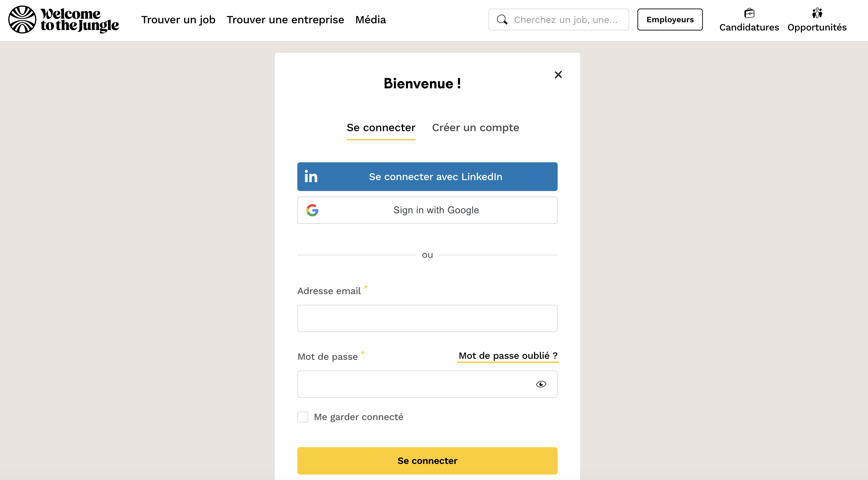The width and height of the screenshot is (868, 480).
Task: Click the LinkedIn logo icon
Action: (x=311, y=177)
